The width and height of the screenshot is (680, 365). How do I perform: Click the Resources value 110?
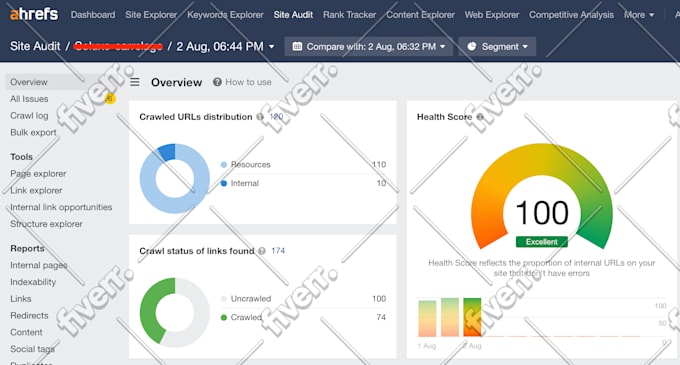coord(379,164)
